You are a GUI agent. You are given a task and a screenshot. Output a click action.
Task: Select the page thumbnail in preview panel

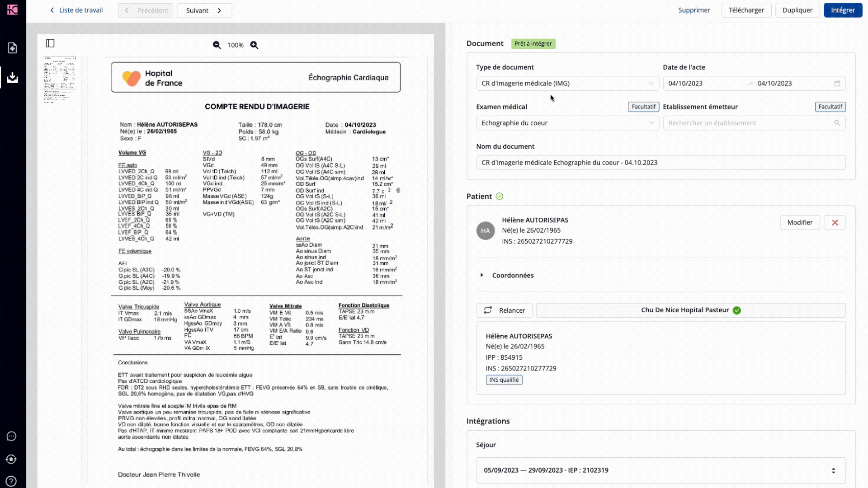[x=60, y=80]
